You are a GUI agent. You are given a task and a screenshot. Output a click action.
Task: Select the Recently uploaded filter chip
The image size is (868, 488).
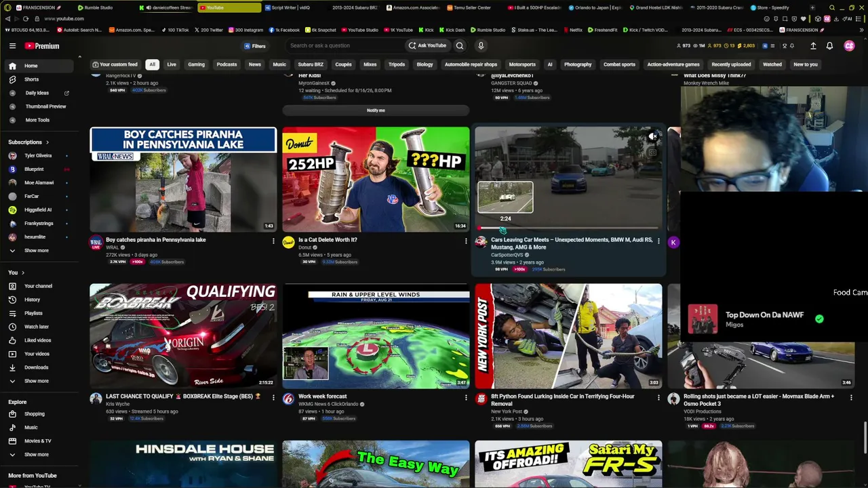(x=731, y=64)
